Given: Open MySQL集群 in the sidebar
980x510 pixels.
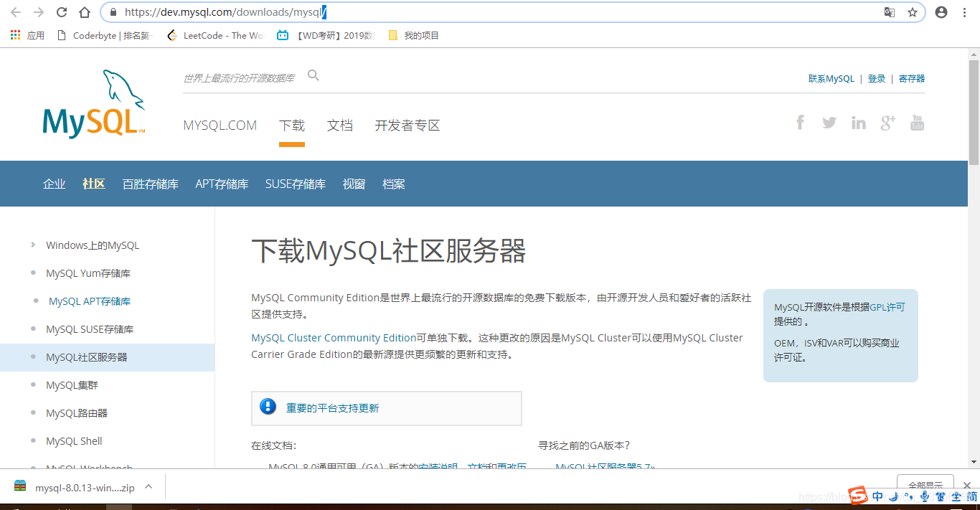Looking at the screenshot, I should point(72,385).
